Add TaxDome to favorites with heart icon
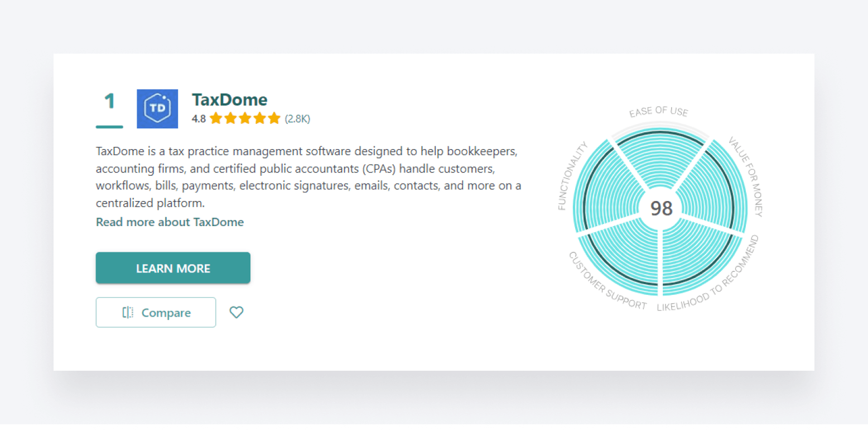The width and height of the screenshot is (868, 431). click(x=237, y=312)
